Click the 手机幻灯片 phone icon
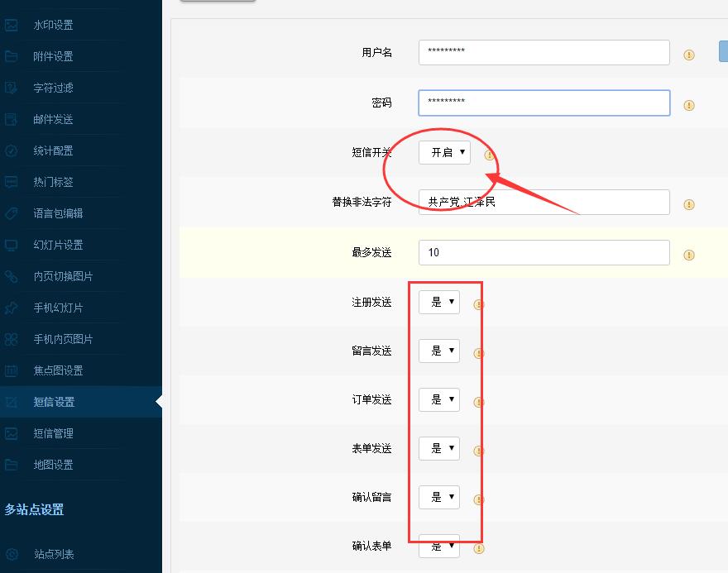728x573 pixels. 12,308
